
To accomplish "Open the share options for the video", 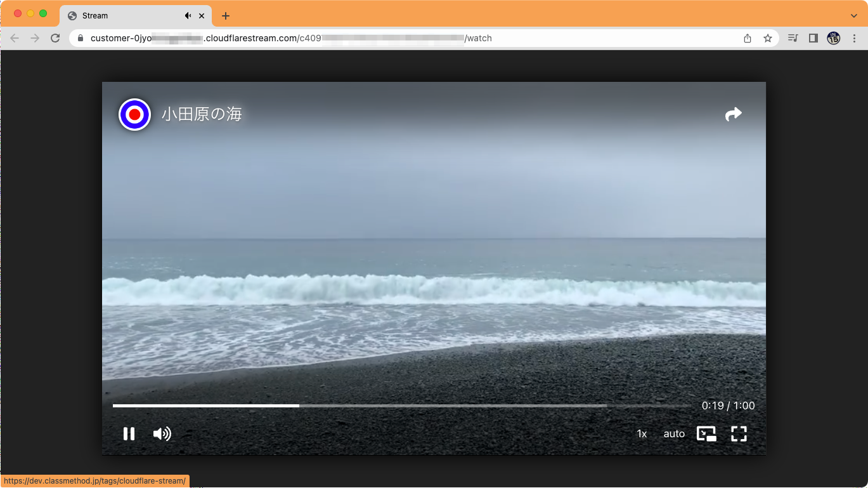I will tap(733, 114).
